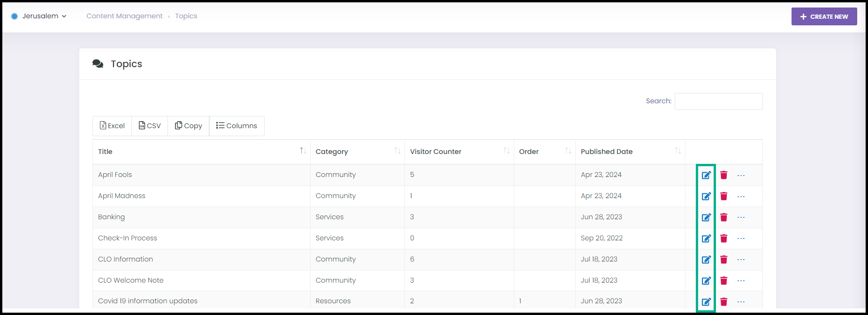Focus the Search input field

[x=718, y=101]
